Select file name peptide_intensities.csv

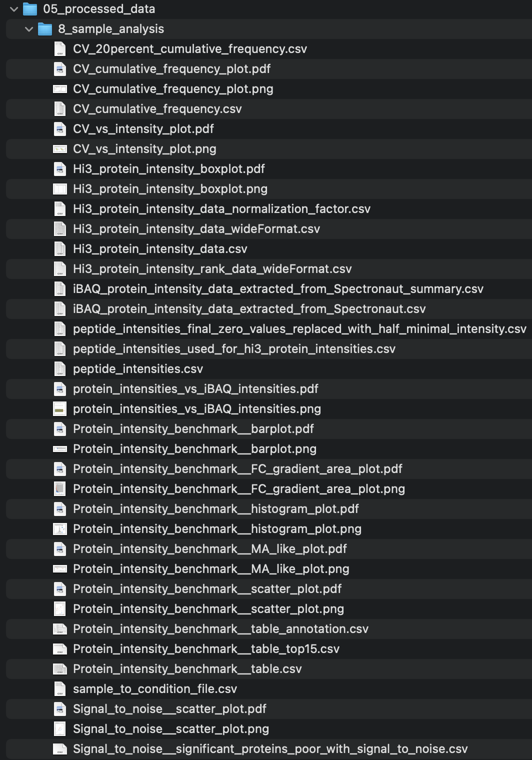tap(138, 369)
